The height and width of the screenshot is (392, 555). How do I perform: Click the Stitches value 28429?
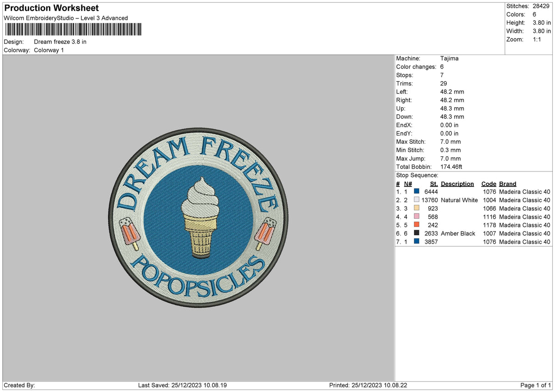pyautogui.click(x=542, y=6)
